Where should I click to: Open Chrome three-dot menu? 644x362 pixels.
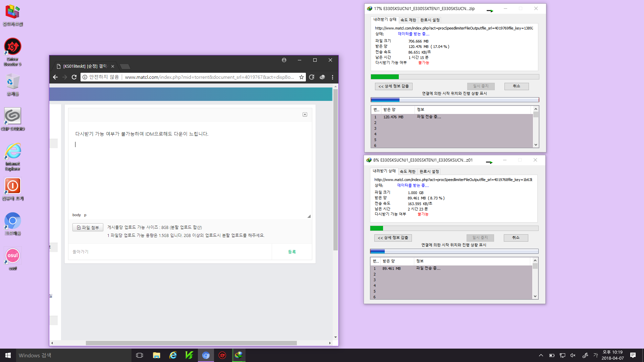point(332,77)
